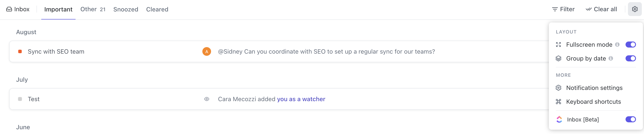Click the Inbox tray icon
Screen dimensions: 644x134
[x=9, y=9]
